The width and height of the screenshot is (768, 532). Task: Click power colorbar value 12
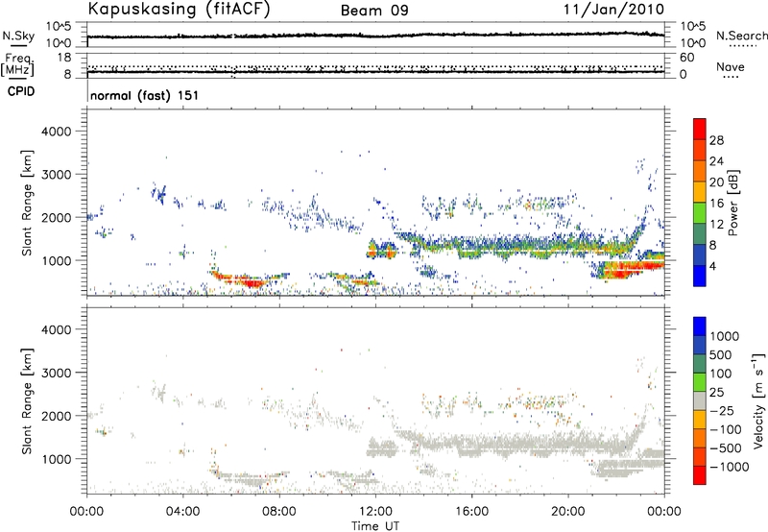click(x=716, y=225)
